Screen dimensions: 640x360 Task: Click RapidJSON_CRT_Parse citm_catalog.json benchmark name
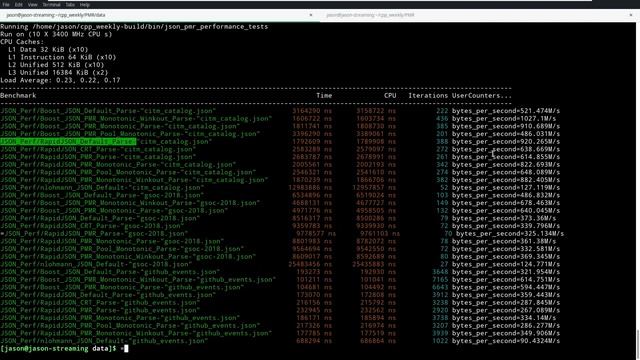coord(98,149)
